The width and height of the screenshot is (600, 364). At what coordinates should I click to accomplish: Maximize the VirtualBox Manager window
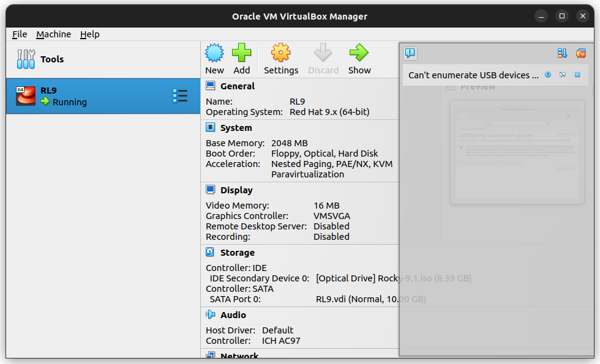pyautogui.click(x=562, y=16)
